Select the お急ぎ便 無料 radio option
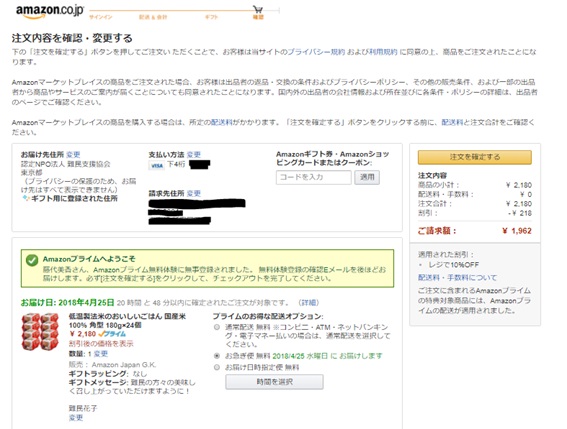The image size is (567, 429). 217,356
